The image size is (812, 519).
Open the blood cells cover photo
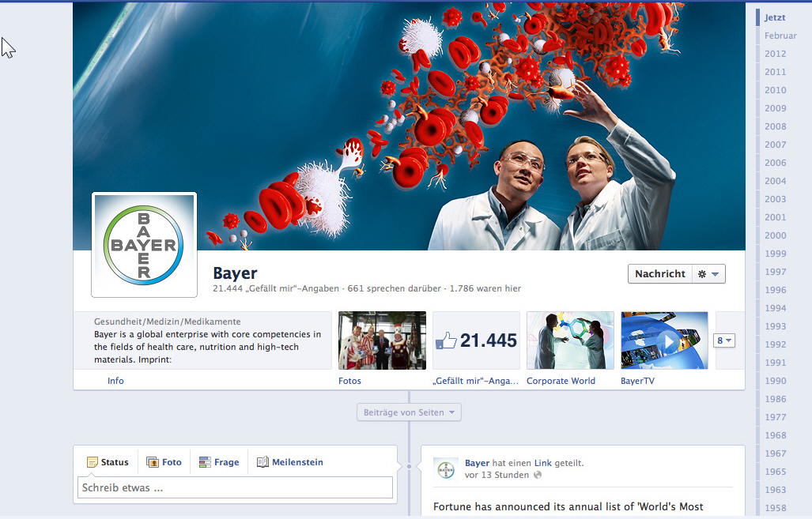409,126
